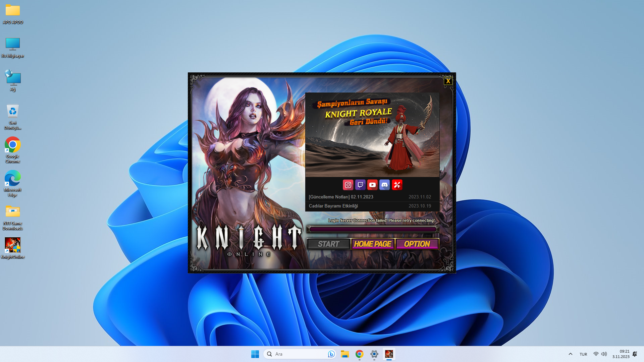Click the Cadılar Bayramı Etkinliği news item
The image size is (644, 362).
pos(333,205)
